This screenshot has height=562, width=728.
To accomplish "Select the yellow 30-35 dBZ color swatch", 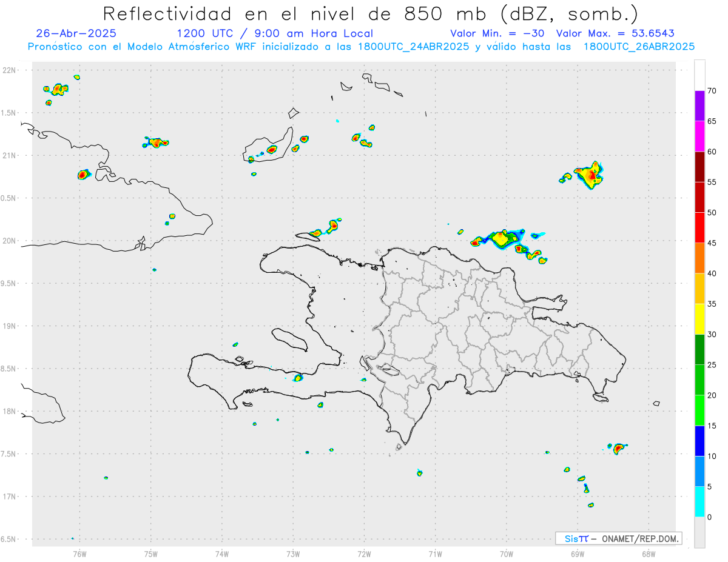I will point(699,319).
